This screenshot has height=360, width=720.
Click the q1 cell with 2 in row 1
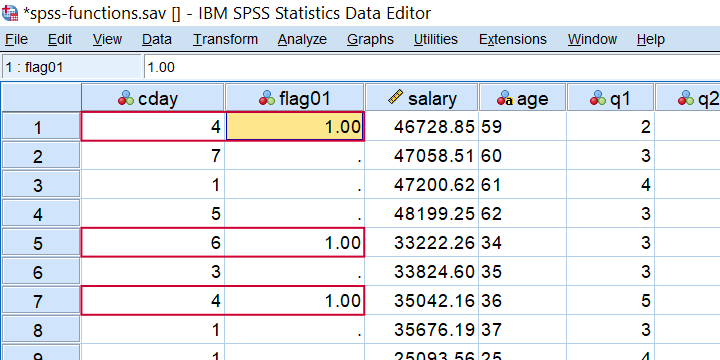[x=610, y=127]
